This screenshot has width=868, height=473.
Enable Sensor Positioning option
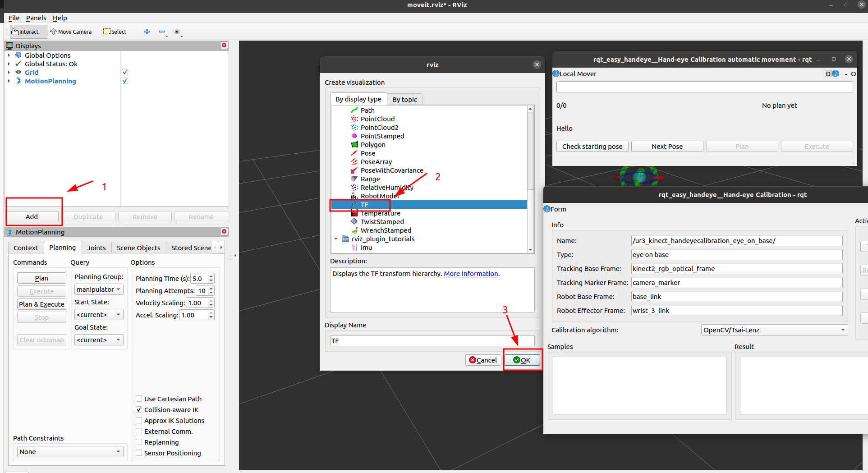click(139, 453)
